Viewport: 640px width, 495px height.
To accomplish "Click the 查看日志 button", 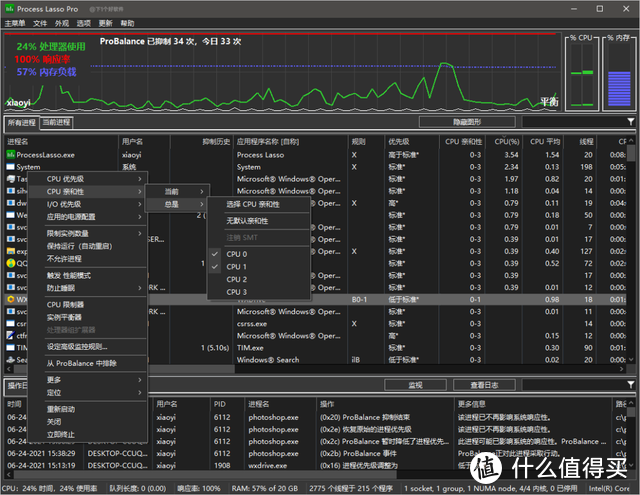I will click(x=484, y=385).
